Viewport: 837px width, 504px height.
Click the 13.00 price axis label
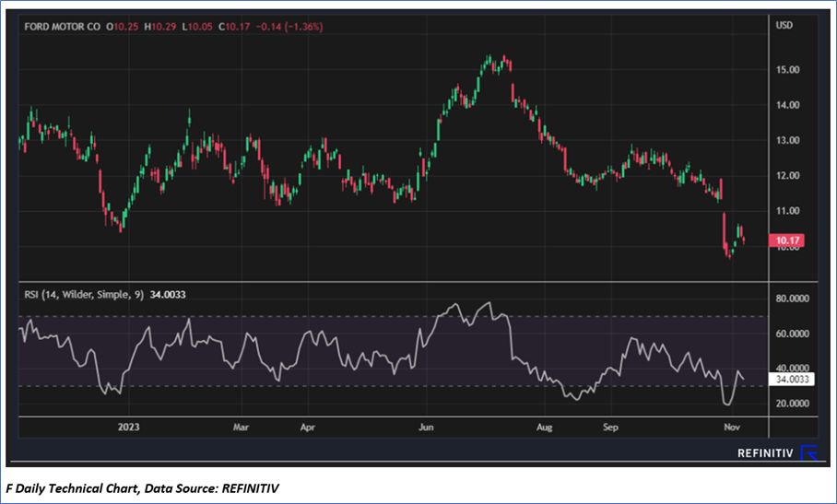787,140
